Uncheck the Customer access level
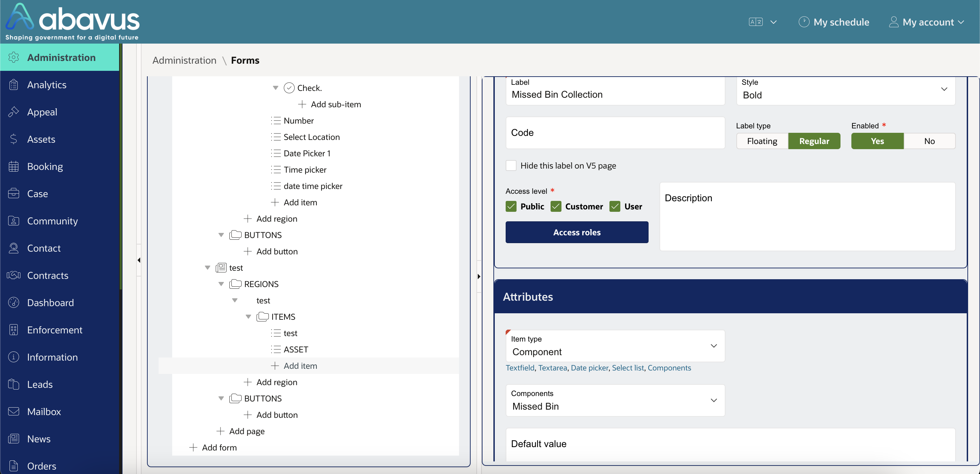This screenshot has width=980, height=474. point(556,206)
